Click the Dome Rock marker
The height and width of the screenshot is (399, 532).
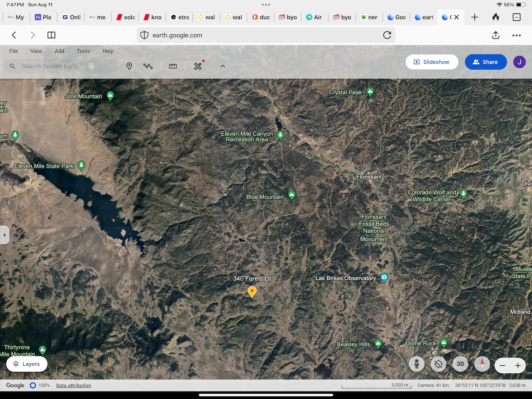click(444, 343)
